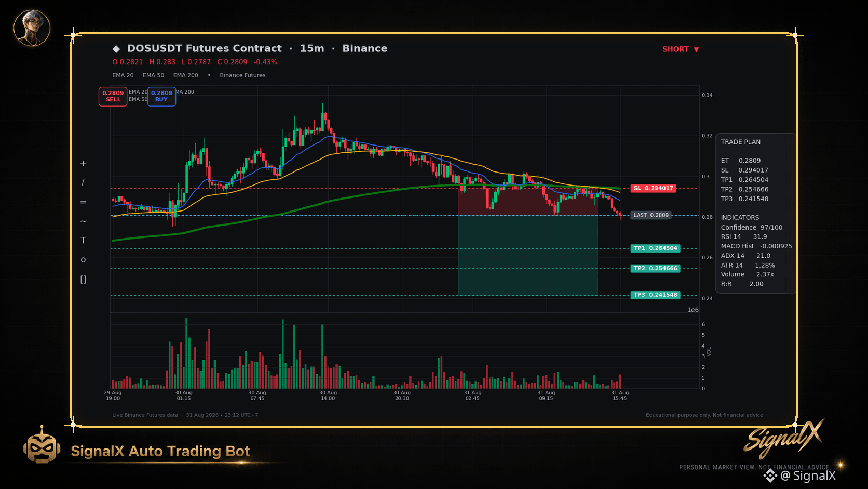Click the LAST 0.2809 price tag
This screenshot has width=868, height=489.
pyautogui.click(x=651, y=215)
